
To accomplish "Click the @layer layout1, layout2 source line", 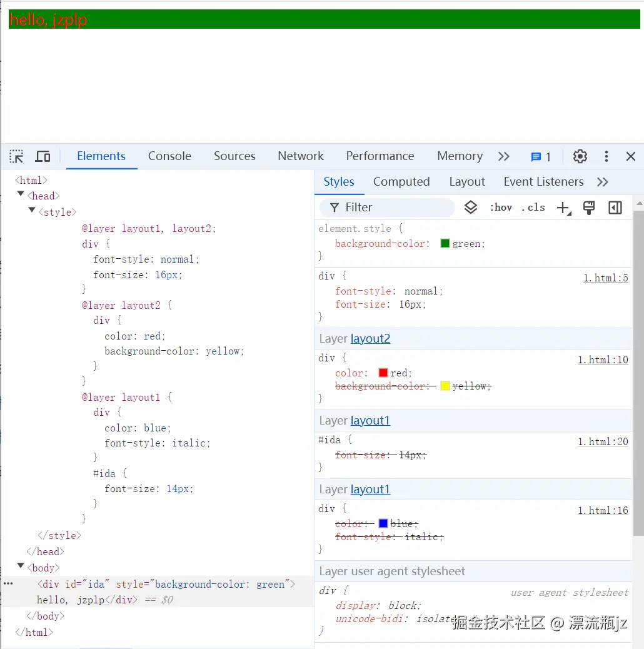I will [149, 228].
